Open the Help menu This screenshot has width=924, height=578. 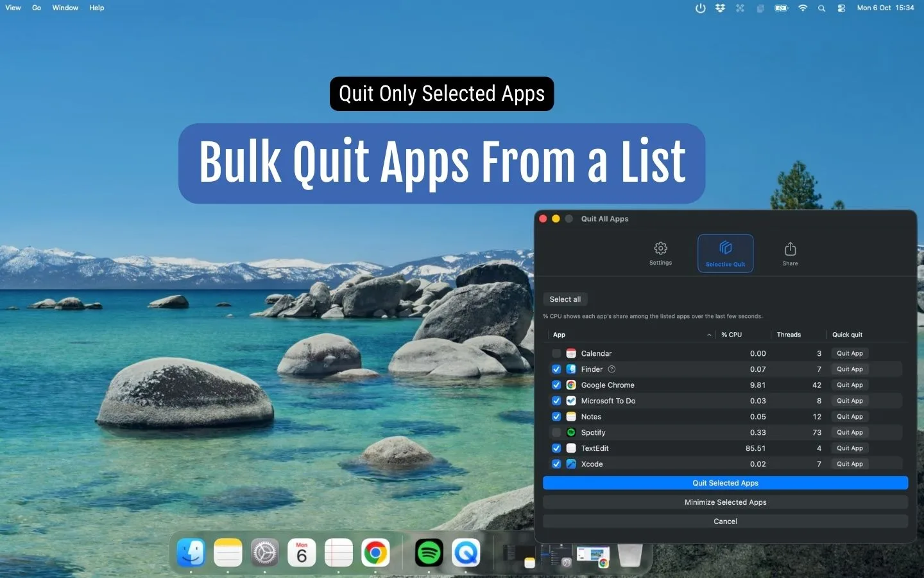click(x=96, y=8)
